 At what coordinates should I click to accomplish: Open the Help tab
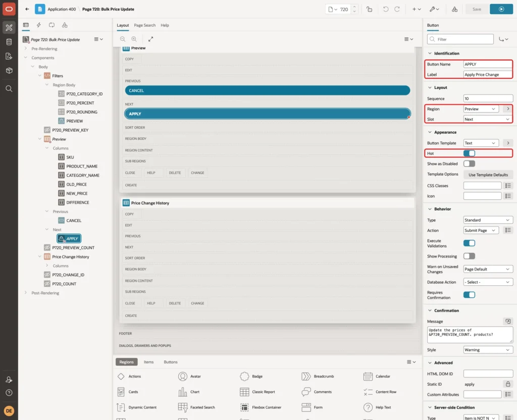165,25
